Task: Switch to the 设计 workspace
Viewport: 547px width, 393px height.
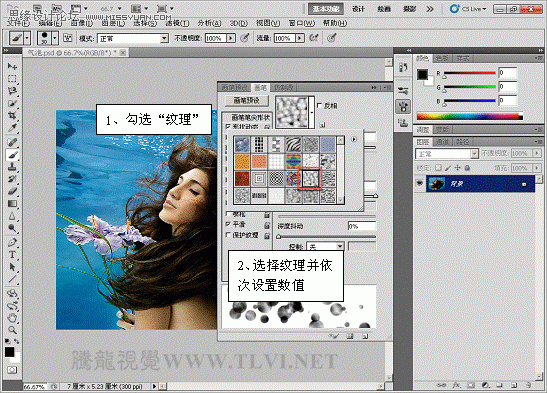Action: click(358, 9)
